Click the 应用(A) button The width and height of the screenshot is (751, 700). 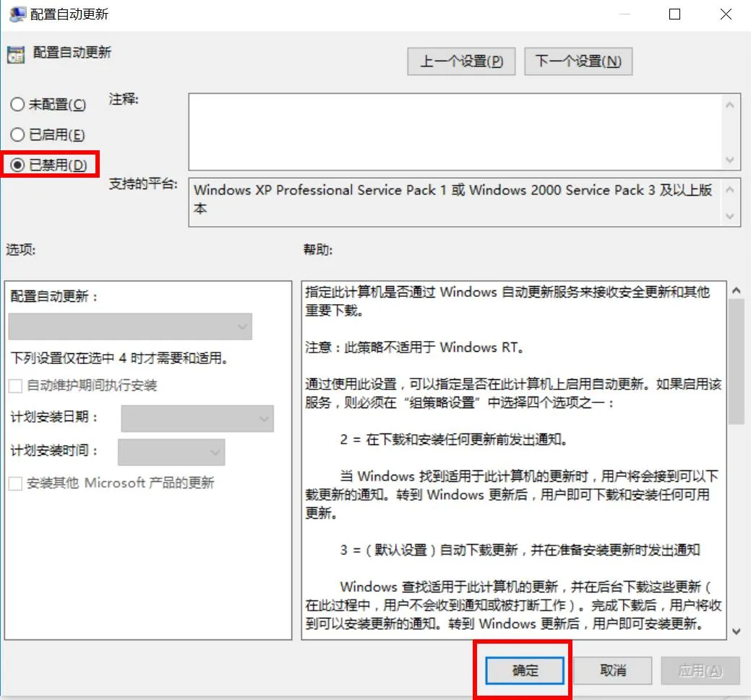pos(700,670)
